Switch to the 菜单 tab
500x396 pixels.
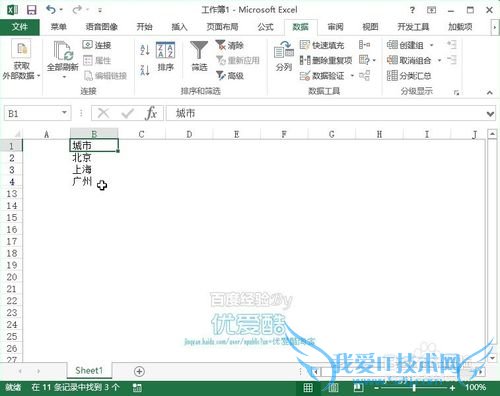(x=59, y=27)
